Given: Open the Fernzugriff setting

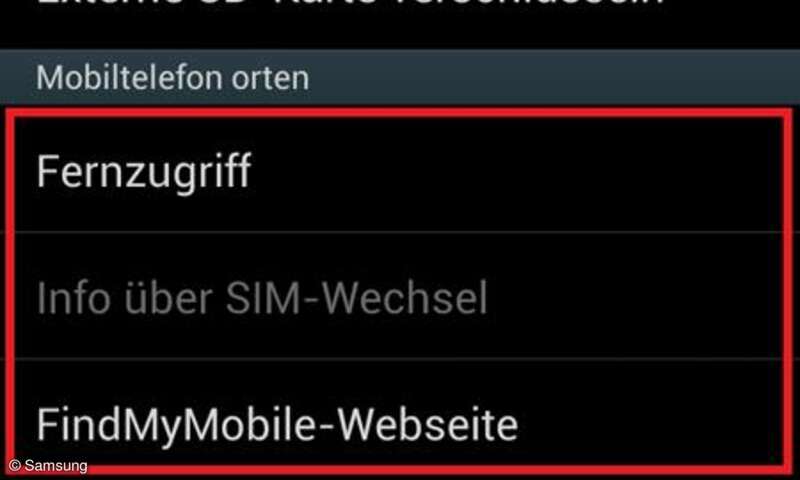Looking at the screenshot, I should pos(400,171).
